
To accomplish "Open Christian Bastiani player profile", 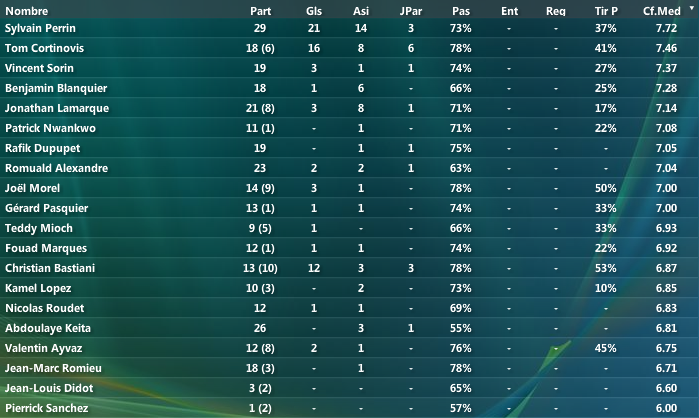I will [50, 268].
